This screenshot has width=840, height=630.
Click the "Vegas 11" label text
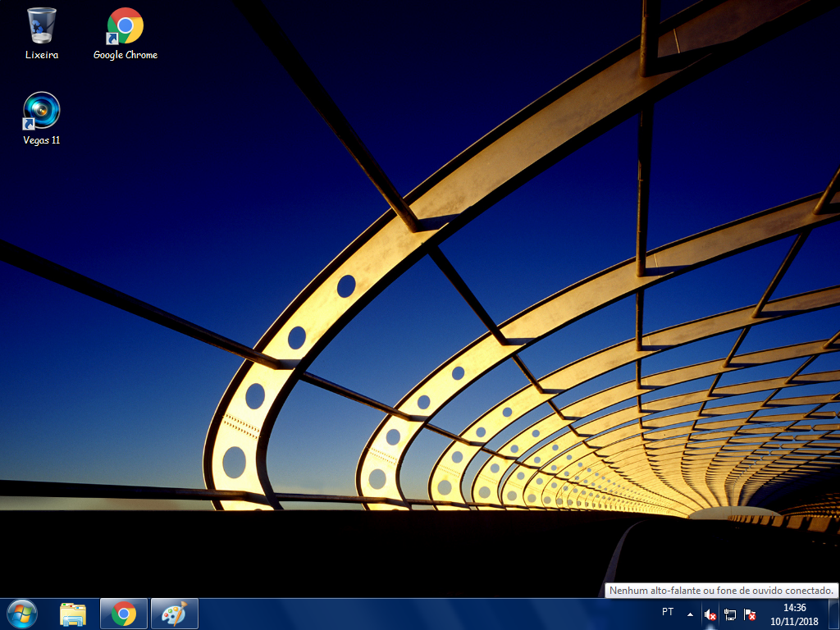42,140
